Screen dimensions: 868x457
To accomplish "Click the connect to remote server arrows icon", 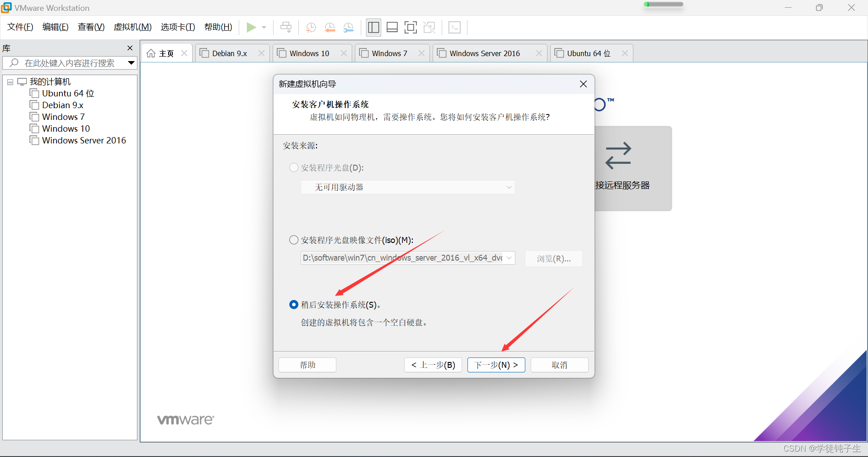I will coord(618,156).
